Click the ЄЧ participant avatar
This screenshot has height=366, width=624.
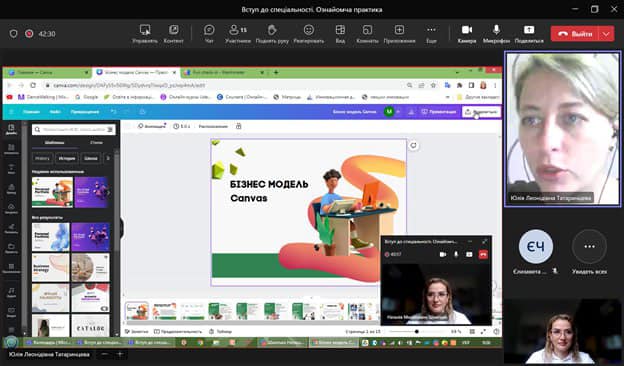(x=536, y=247)
